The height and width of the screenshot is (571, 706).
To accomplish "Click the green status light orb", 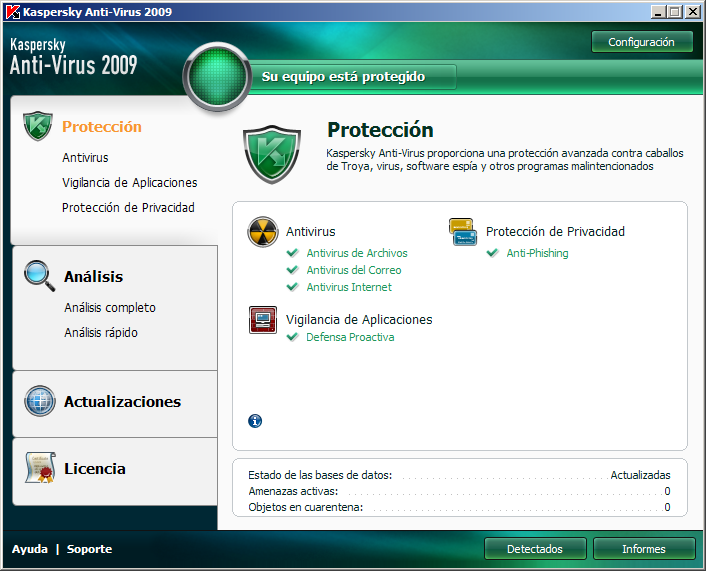I will point(216,77).
